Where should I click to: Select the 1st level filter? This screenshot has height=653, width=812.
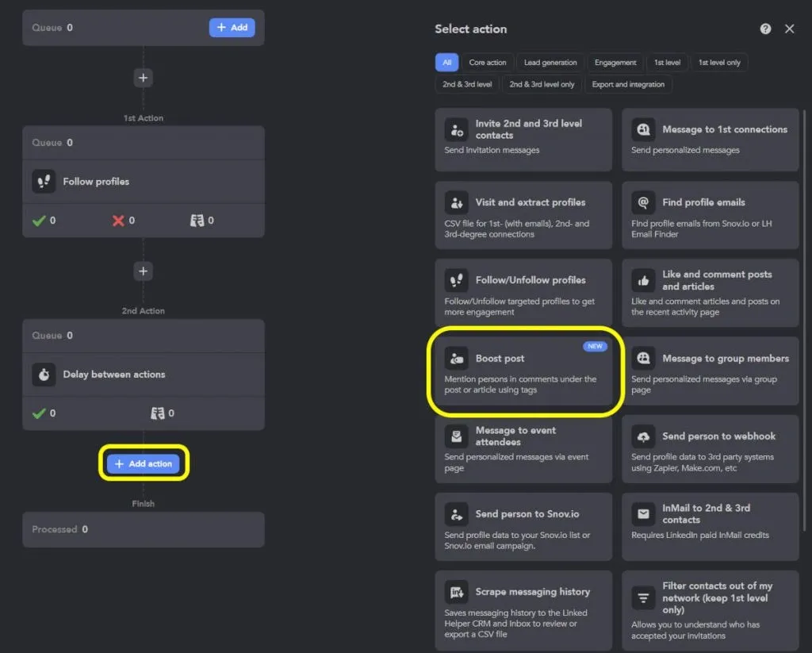(x=667, y=62)
